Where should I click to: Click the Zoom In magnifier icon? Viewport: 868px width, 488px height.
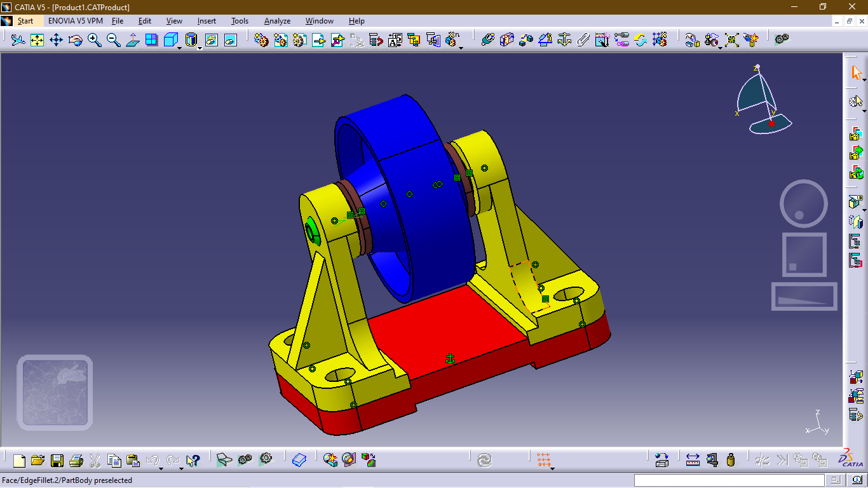(93, 39)
